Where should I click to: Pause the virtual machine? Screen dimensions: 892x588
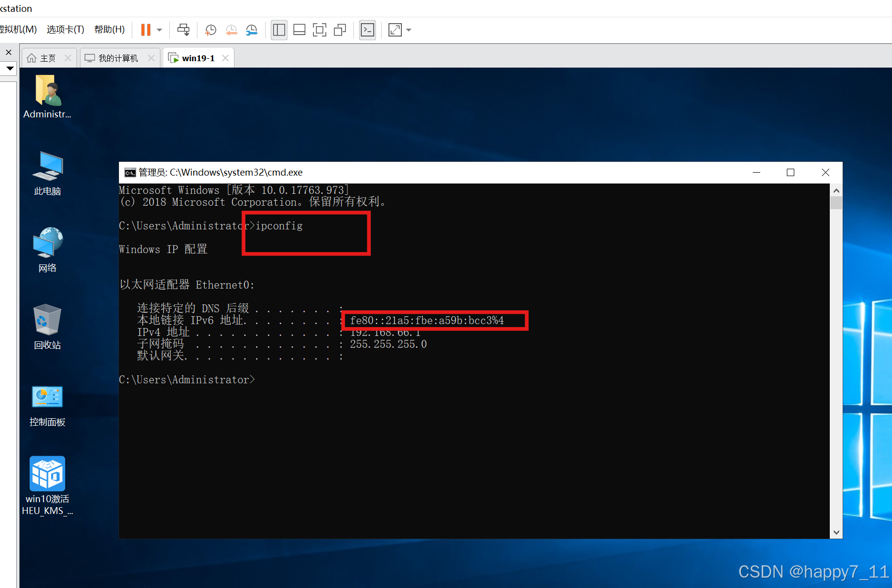[x=146, y=30]
